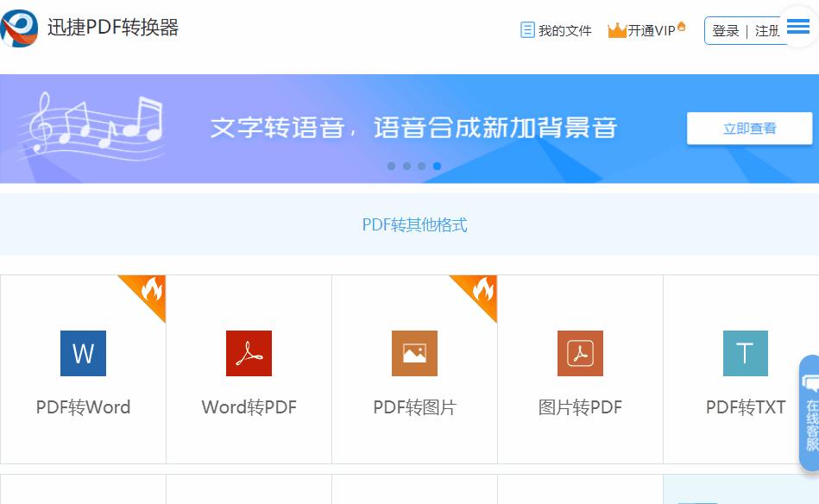The width and height of the screenshot is (819, 504).
Task: Click the 图片转PDF tool icon
Action: [x=579, y=353]
